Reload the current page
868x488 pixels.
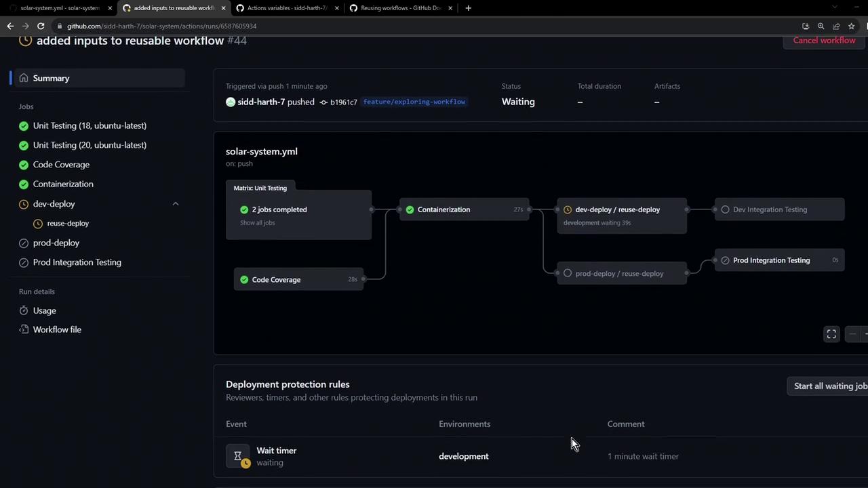[41, 26]
